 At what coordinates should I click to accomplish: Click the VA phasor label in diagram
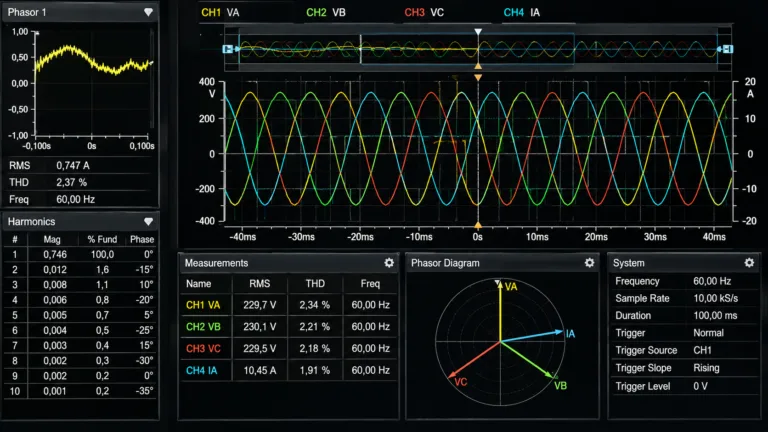coord(511,287)
